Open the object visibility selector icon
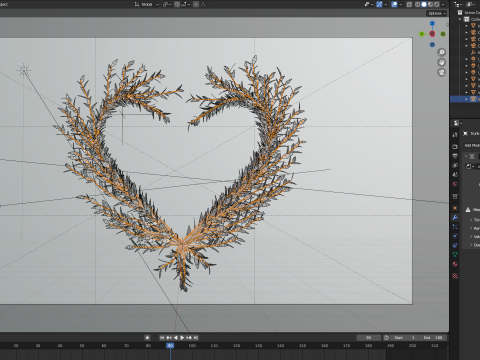480x360 pixels. coord(368,4)
